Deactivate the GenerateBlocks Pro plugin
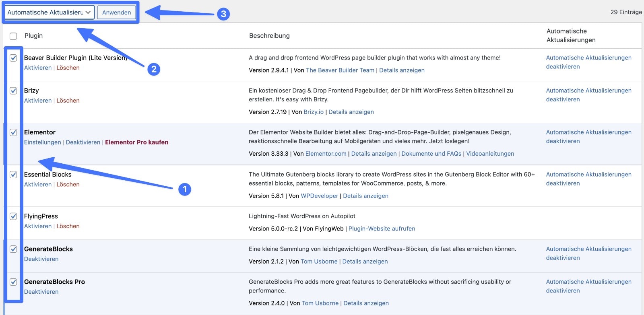Screen dimensions: 644x315 pyautogui.click(x=41, y=292)
